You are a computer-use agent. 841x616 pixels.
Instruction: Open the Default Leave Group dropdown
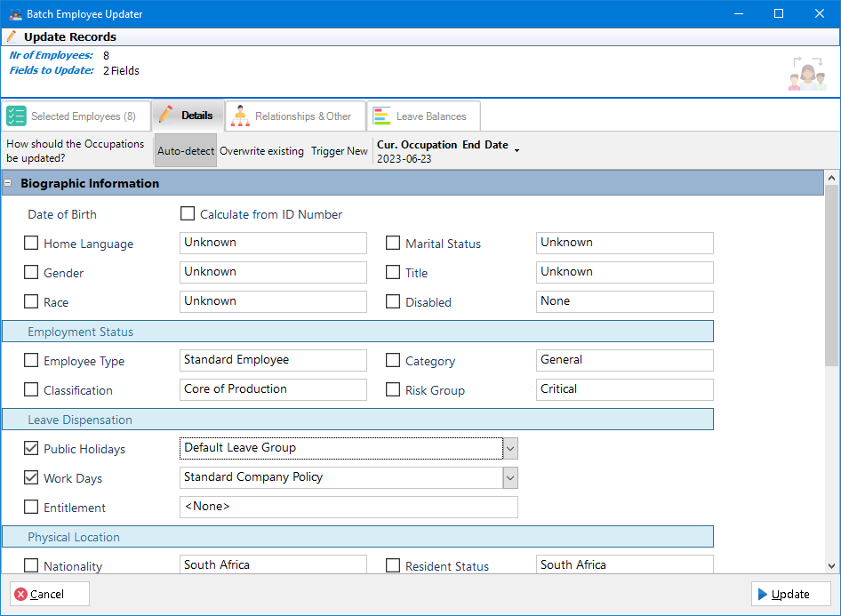click(x=510, y=448)
